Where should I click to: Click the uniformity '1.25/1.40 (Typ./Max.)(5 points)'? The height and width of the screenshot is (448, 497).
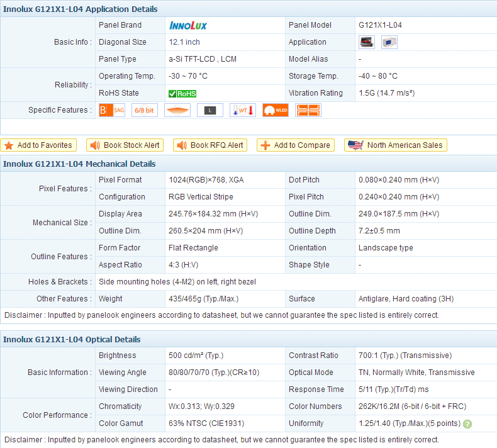click(x=410, y=423)
